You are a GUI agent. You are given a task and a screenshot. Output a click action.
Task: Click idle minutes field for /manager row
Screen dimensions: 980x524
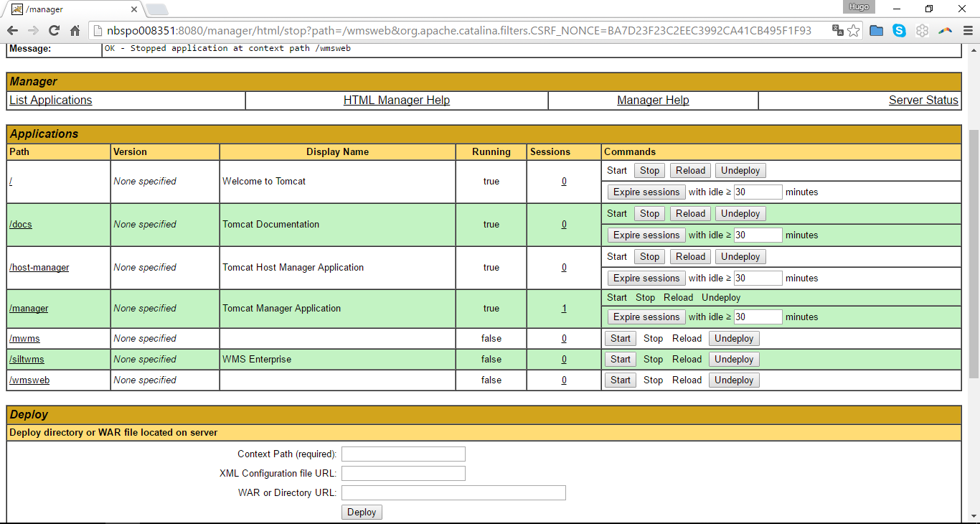[x=758, y=317]
